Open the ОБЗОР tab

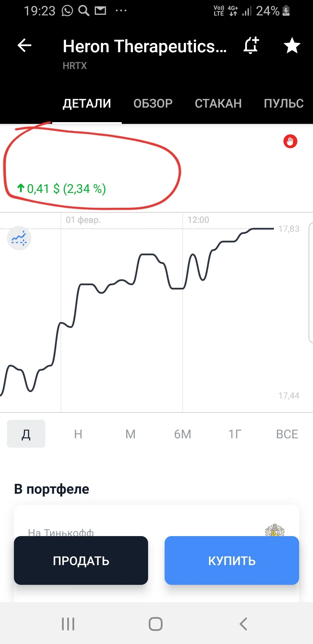click(x=153, y=104)
